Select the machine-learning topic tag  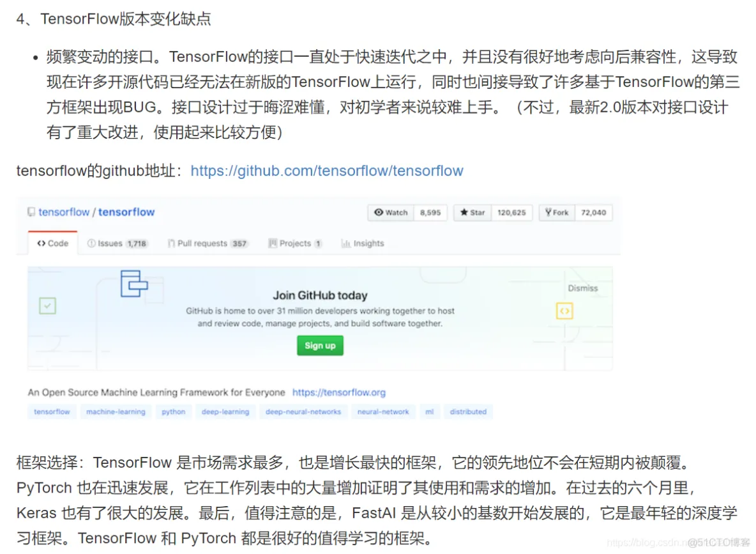[116, 412]
